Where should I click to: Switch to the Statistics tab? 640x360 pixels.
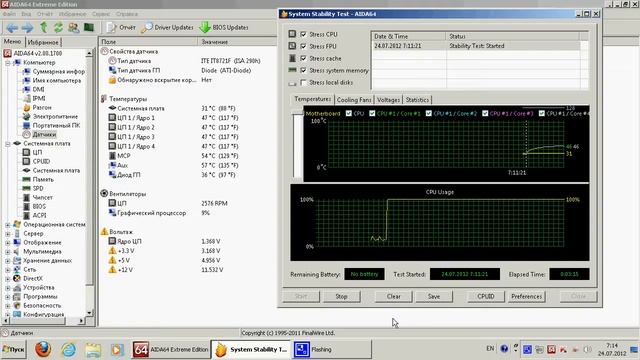click(417, 100)
